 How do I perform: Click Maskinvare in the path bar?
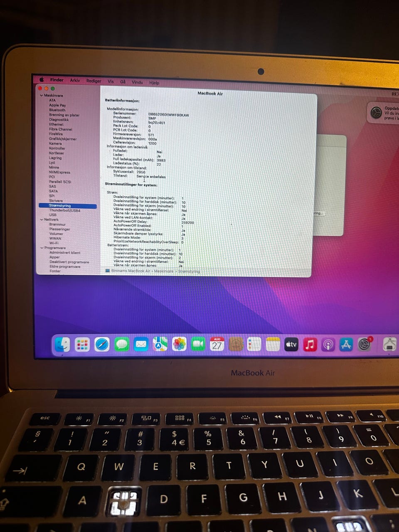164,271
